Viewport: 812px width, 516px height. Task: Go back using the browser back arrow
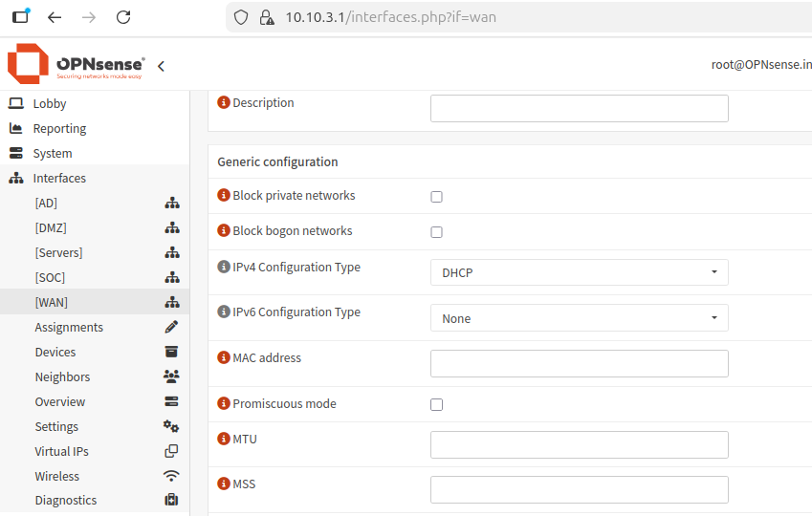tap(55, 17)
